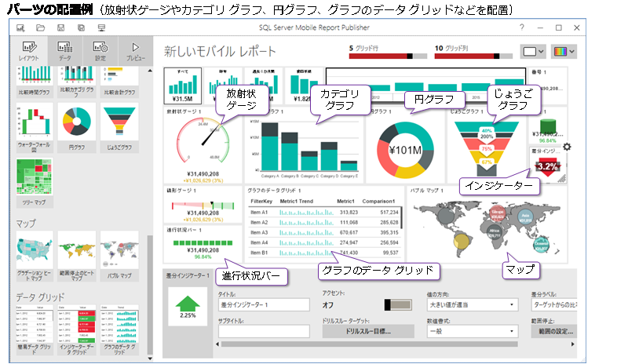Select the インジケーター データ グリッド element
Screen dimensions: 628x364
76,329
